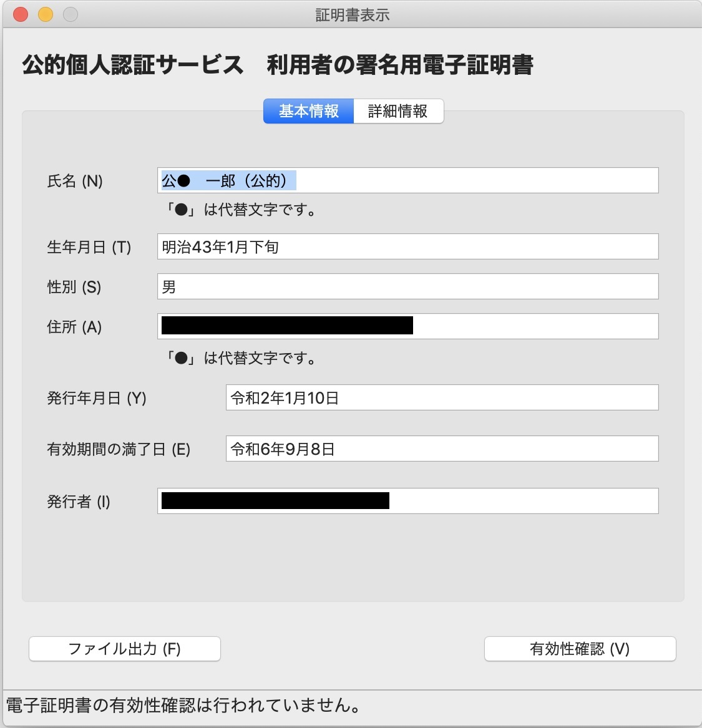
Task: Click the 証明書表示 title bar text
Action: pos(351,13)
